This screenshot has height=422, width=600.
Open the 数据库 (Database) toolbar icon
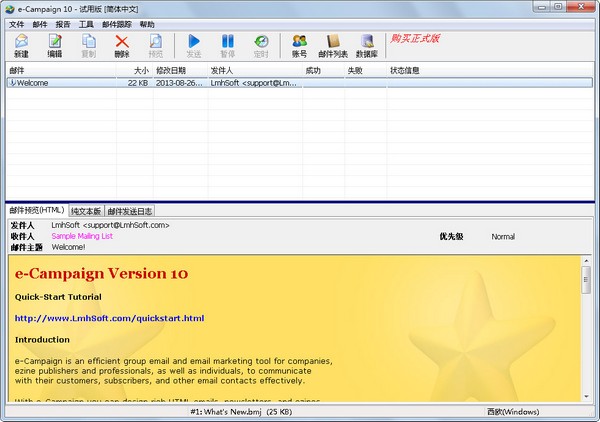pyautogui.click(x=367, y=46)
